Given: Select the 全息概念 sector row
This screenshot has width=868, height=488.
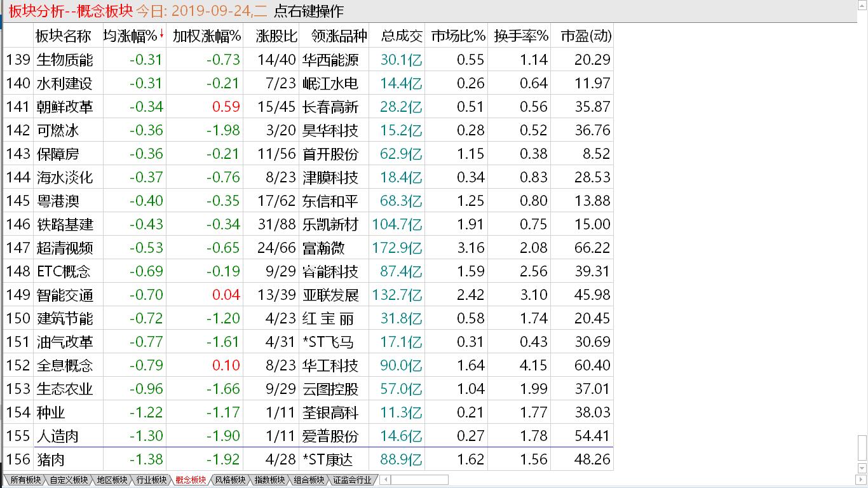Looking at the screenshot, I should point(308,365).
